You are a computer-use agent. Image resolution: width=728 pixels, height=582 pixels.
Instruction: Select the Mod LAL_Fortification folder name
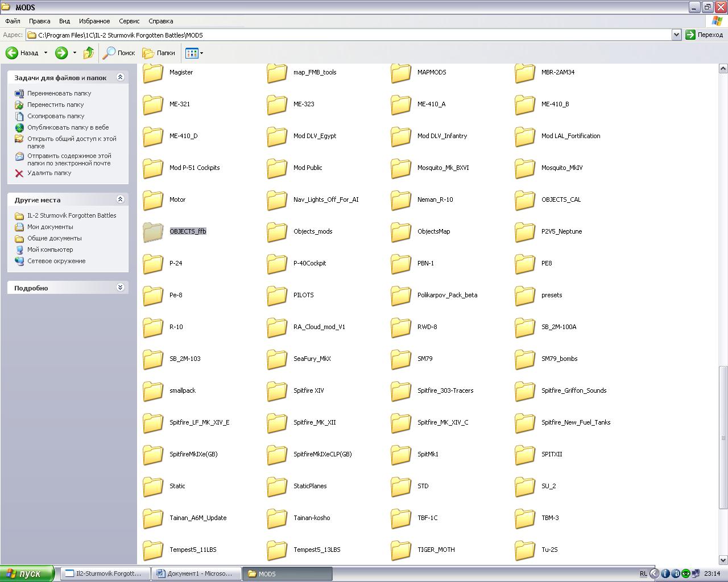point(570,136)
